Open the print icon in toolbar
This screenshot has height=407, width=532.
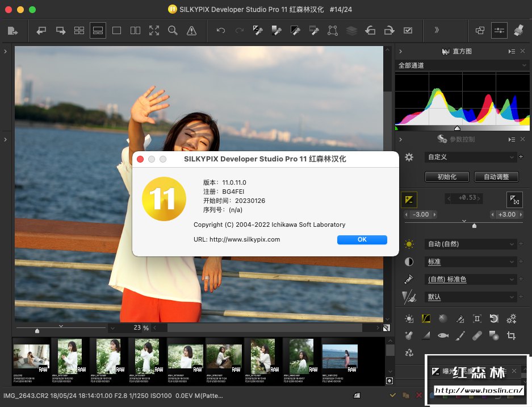[518, 30]
